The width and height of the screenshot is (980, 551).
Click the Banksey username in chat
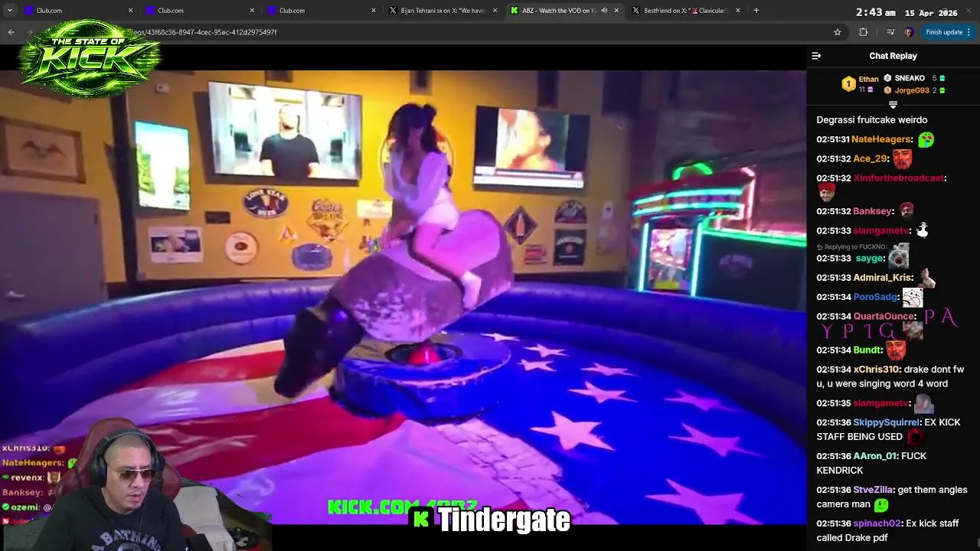tap(872, 211)
